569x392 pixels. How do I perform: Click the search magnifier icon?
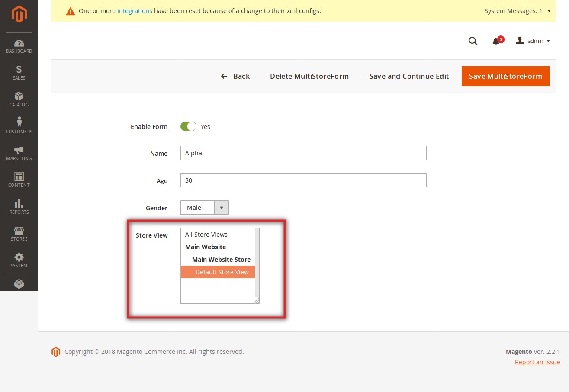pyautogui.click(x=473, y=41)
